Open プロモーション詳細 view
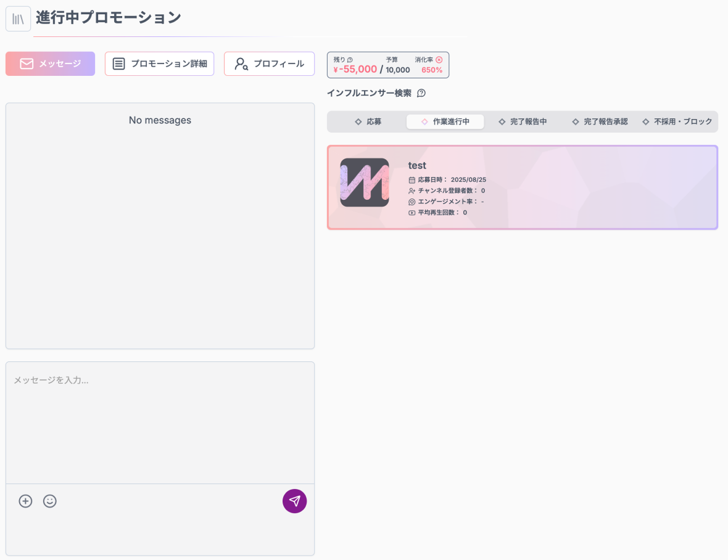 click(x=159, y=64)
